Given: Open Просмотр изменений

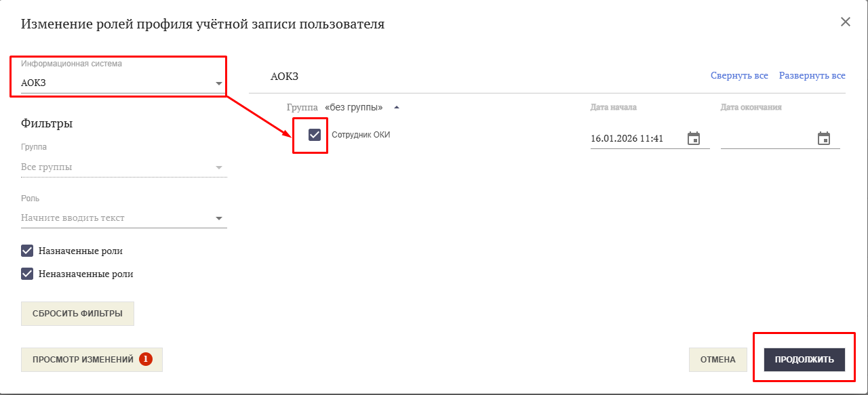Looking at the screenshot, I should 83,360.
